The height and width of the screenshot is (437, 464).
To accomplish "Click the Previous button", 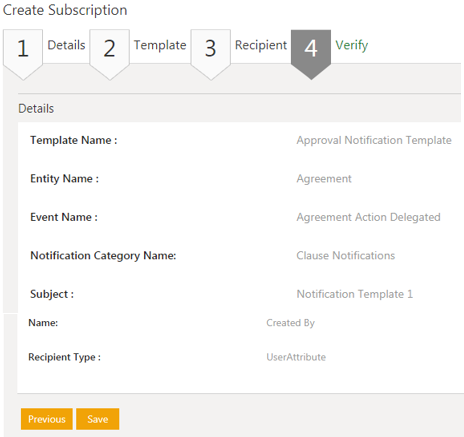I will (47, 419).
